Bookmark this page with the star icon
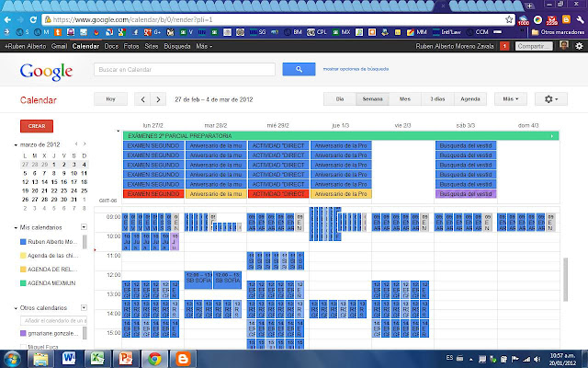The height and width of the screenshot is (368, 588). (509, 19)
